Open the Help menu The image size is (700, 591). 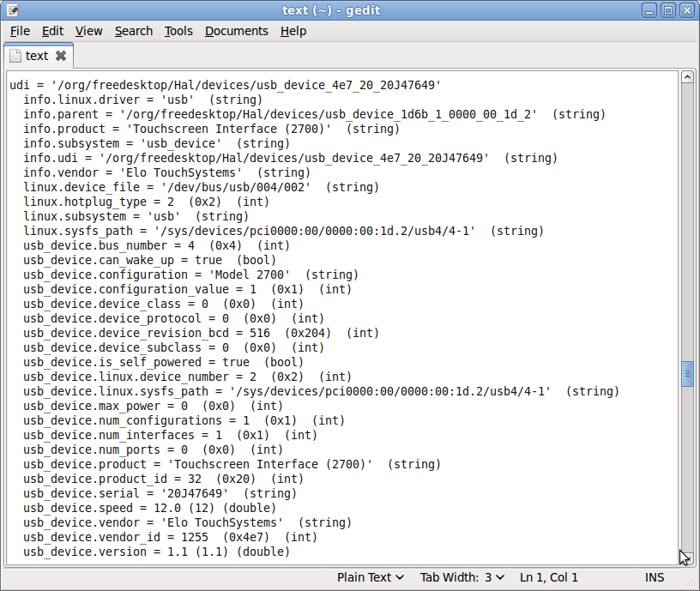click(x=293, y=31)
